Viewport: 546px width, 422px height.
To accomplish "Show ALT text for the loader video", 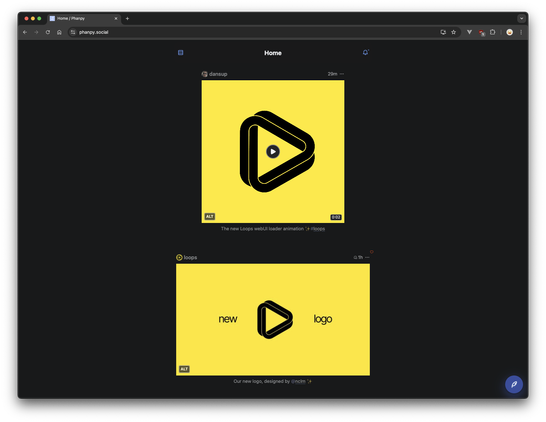I will 210,217.
